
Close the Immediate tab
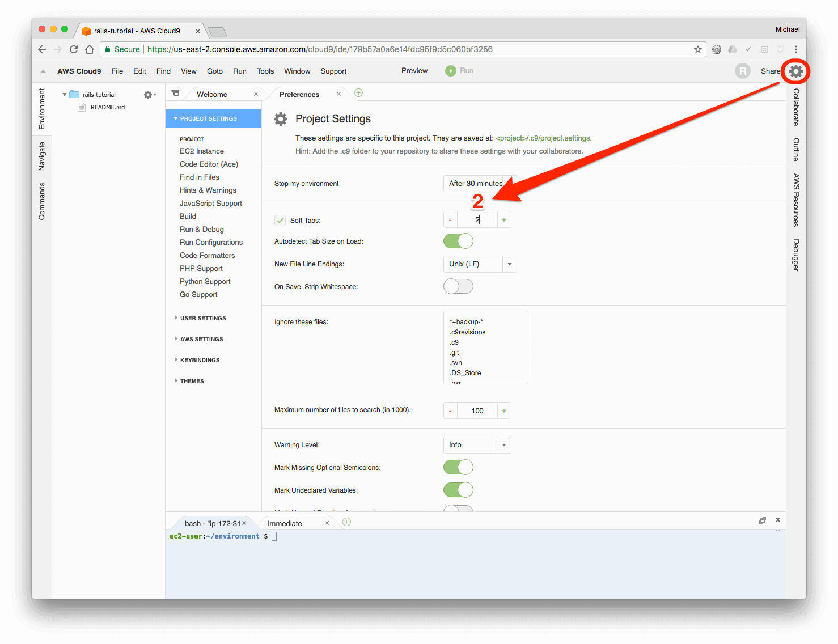coord(327,523)
